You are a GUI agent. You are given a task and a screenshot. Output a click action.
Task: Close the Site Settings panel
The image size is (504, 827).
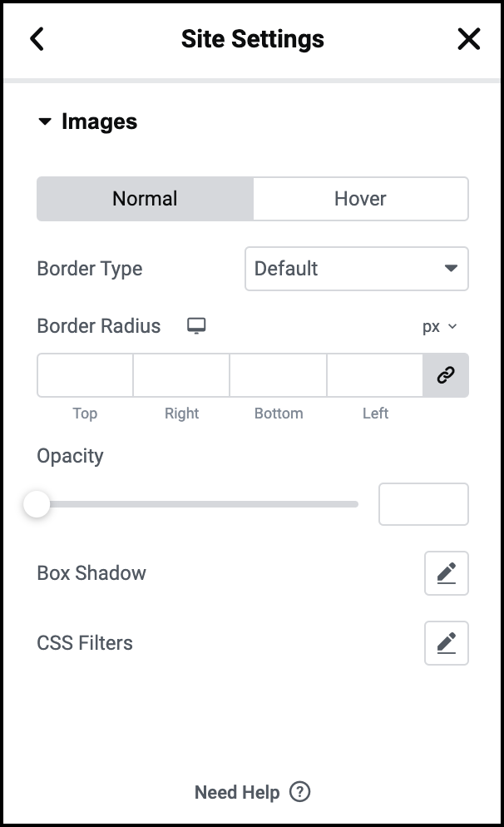pyautogui.click(x=469, y=39)
